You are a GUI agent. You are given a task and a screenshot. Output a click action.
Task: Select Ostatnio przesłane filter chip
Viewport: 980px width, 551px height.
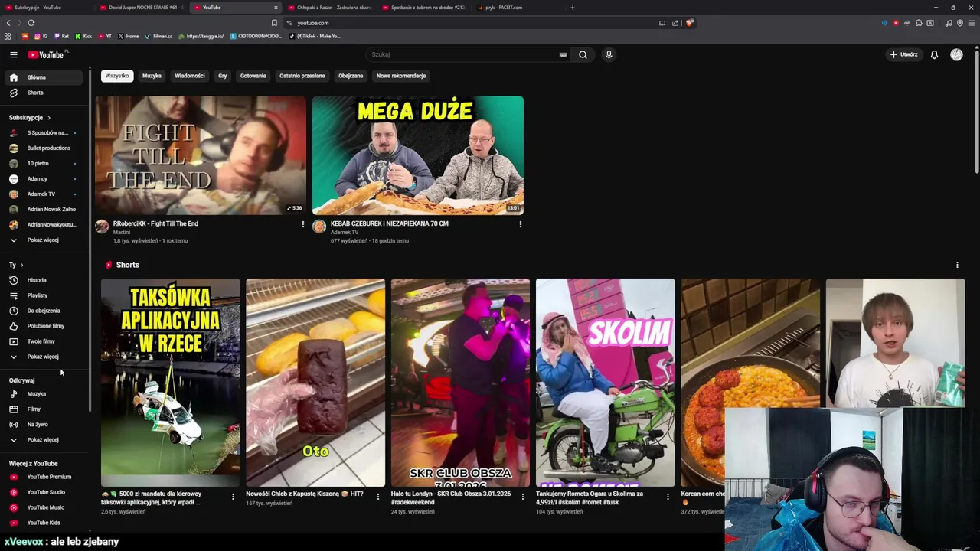point(302,76)
